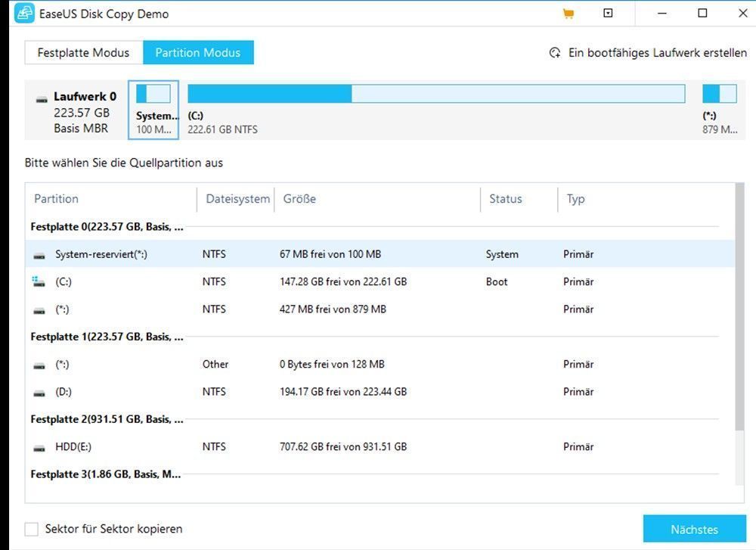Click '0 Bytes frei von 128 MB'
Viewport: 756px width, 550px height.
332,364
